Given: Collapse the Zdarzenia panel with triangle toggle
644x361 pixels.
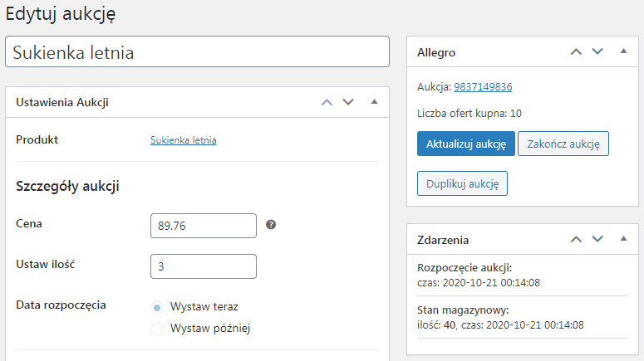Looking at the screenshot, I should point(623,239).
